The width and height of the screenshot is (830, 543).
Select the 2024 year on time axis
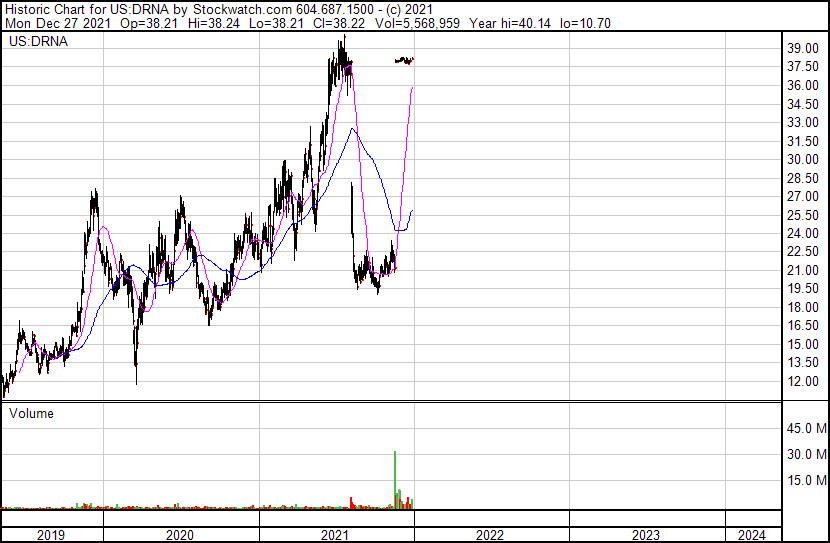pyautogui.click(x=751, y=535)
